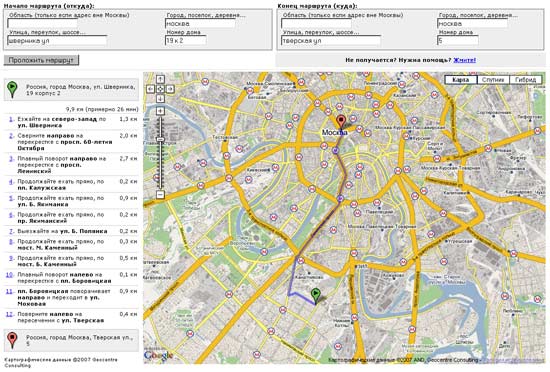Pan the map right with arrow button
This screenshot has height=372, width=550.
coord(170,89)
